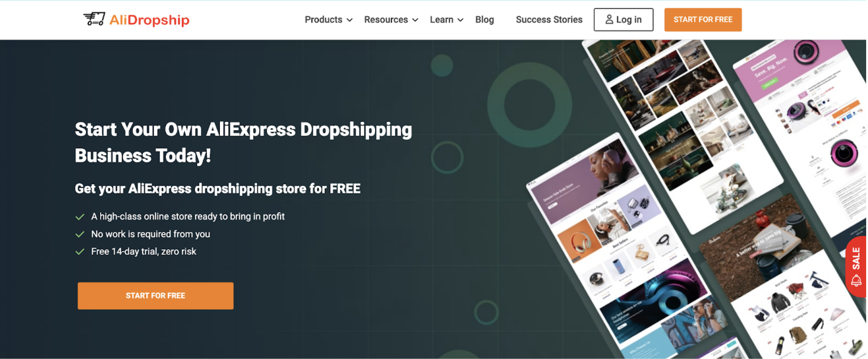Click the large START FOR FREE hero button
The height and width of the screenshot is (359, 868).
coord(155,296)
